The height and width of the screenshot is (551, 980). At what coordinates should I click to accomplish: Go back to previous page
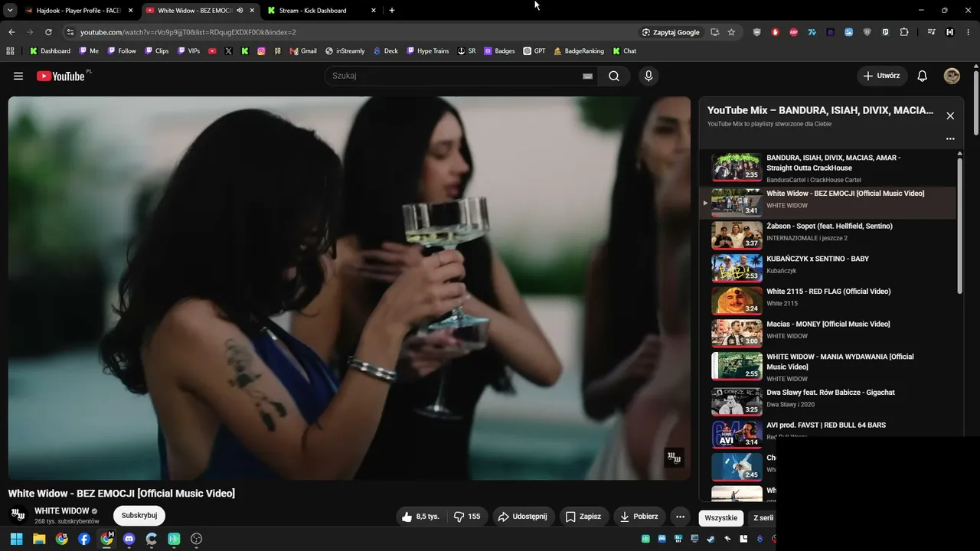[11, 32]
